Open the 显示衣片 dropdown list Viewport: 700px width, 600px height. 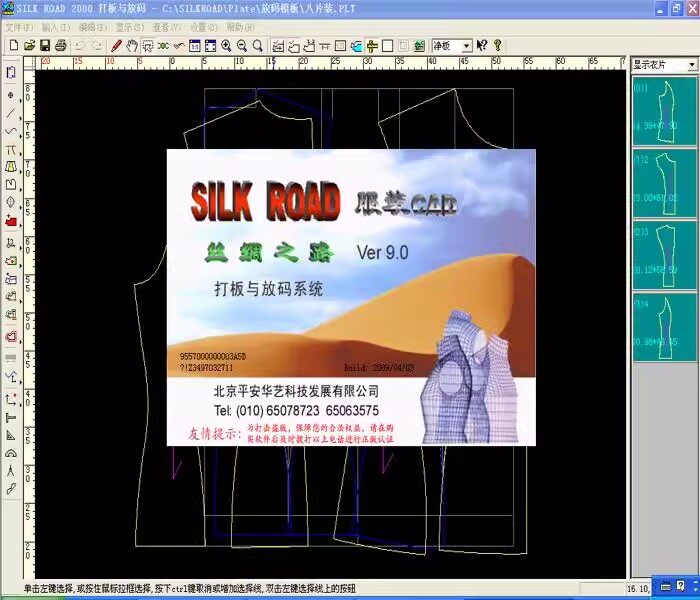pos(692,65)
